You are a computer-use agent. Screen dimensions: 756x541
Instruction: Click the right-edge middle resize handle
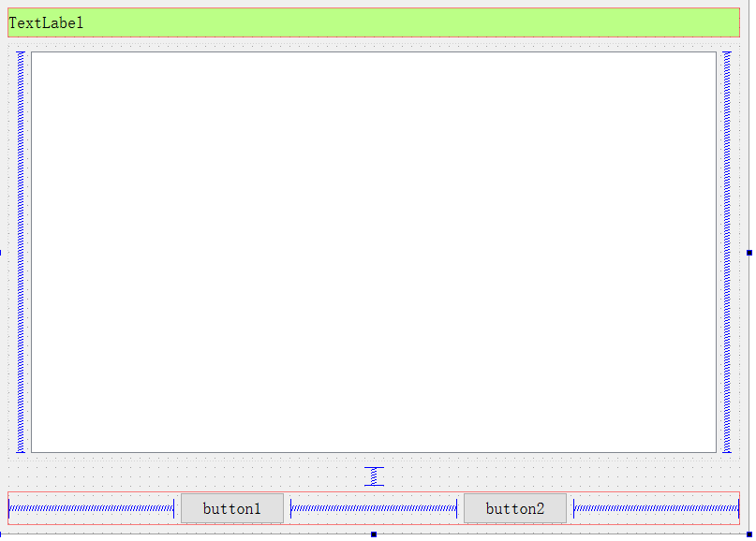pyautogui.click(x=749, y=252)
